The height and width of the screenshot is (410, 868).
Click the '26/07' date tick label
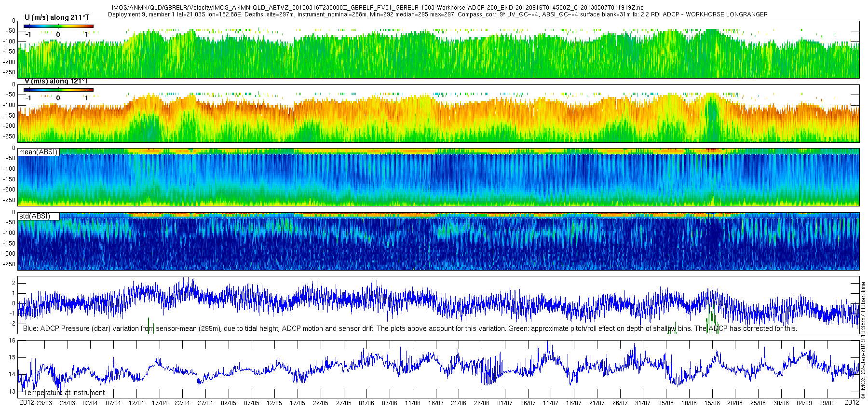tap(620, 403)
